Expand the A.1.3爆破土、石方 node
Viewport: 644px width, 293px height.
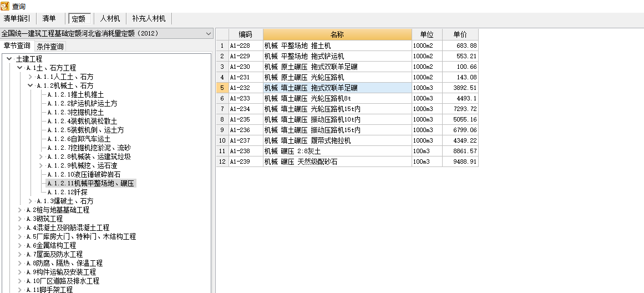[x=30, y=201]
